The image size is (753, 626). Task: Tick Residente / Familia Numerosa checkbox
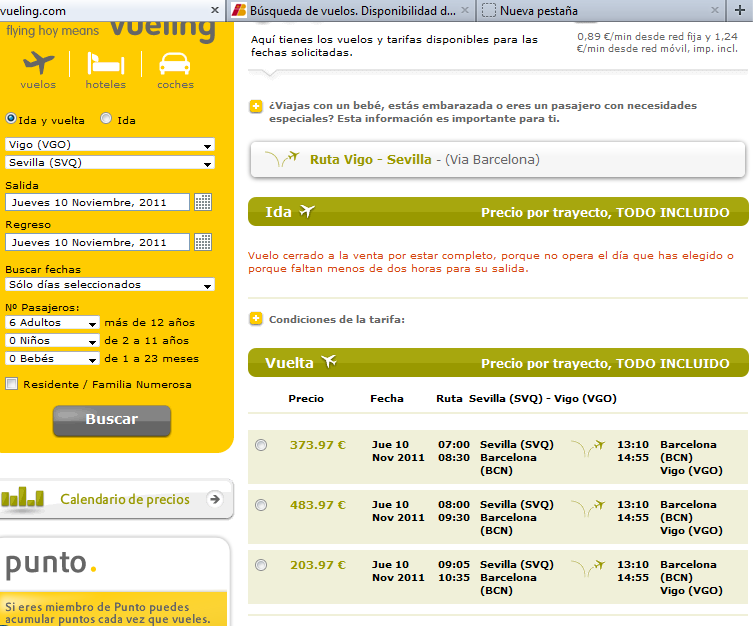[x=12, y=384]
